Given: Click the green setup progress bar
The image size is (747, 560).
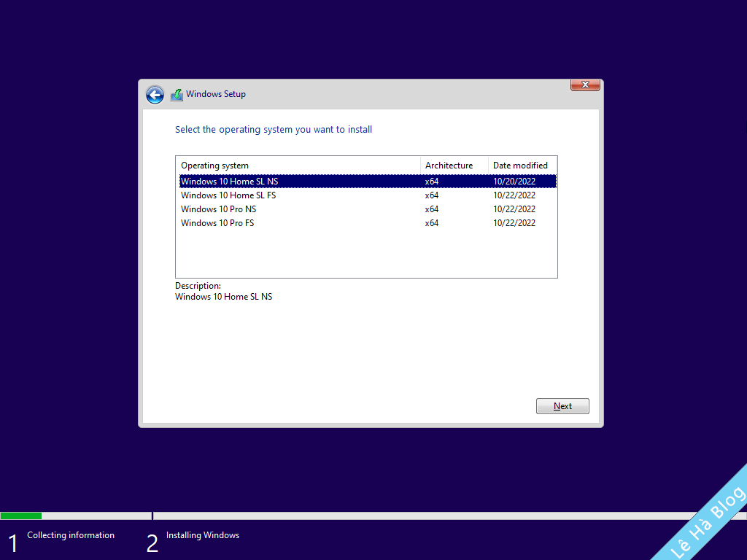Looking at the screenshot, I should point(21,516).
